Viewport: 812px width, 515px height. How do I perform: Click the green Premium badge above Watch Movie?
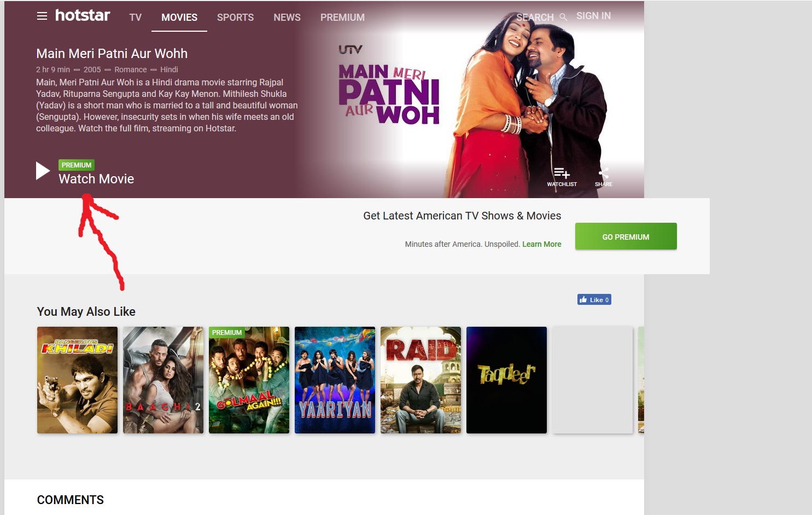(77, 165)
